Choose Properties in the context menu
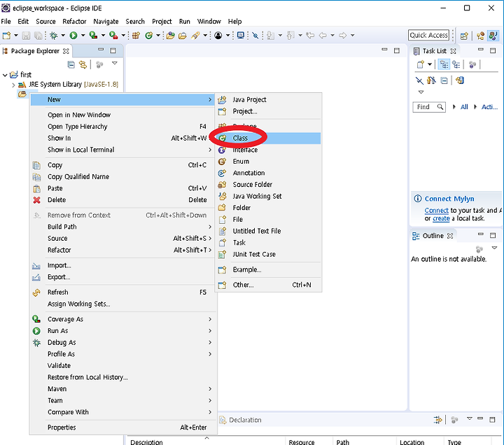Image resolution: width=504 pixels, height=445 pixels. (x=123, y=428)
